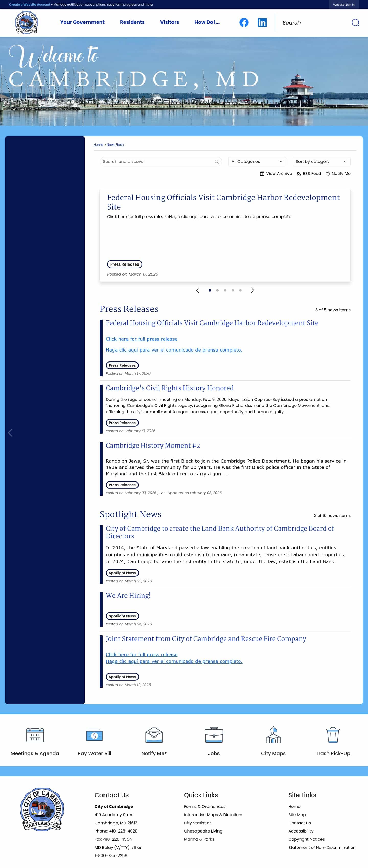Open Your Government menu

pyautogui.click(x=82, y=22)
